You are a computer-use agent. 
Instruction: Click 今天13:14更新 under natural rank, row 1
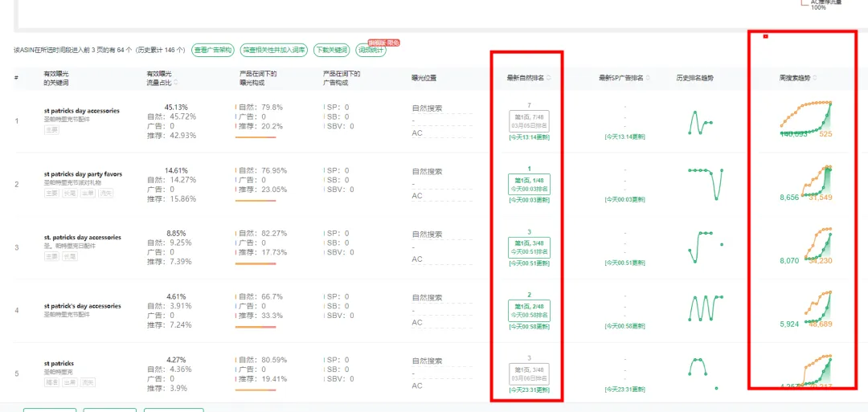tap(529, 137)
